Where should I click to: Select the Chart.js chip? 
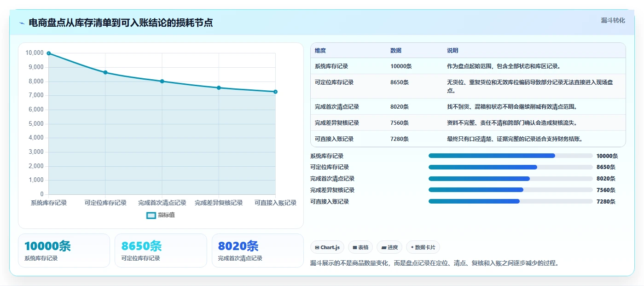pos(327,247)
